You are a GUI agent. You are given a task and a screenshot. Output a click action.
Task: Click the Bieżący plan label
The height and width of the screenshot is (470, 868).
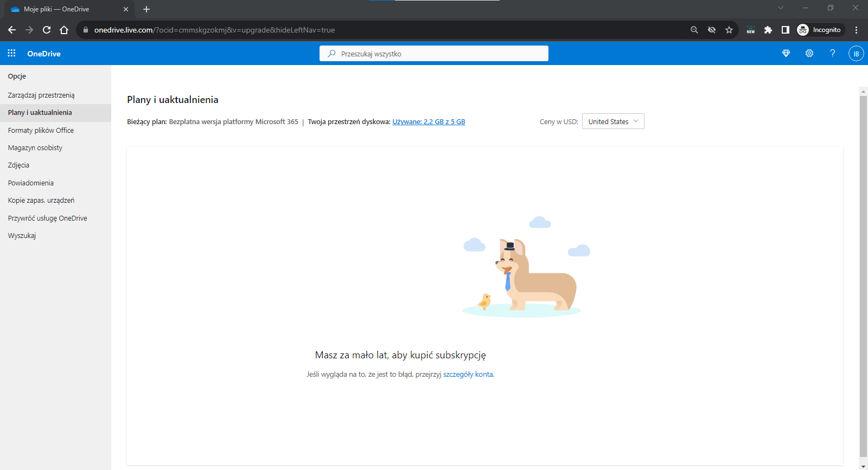click(147, 122)
